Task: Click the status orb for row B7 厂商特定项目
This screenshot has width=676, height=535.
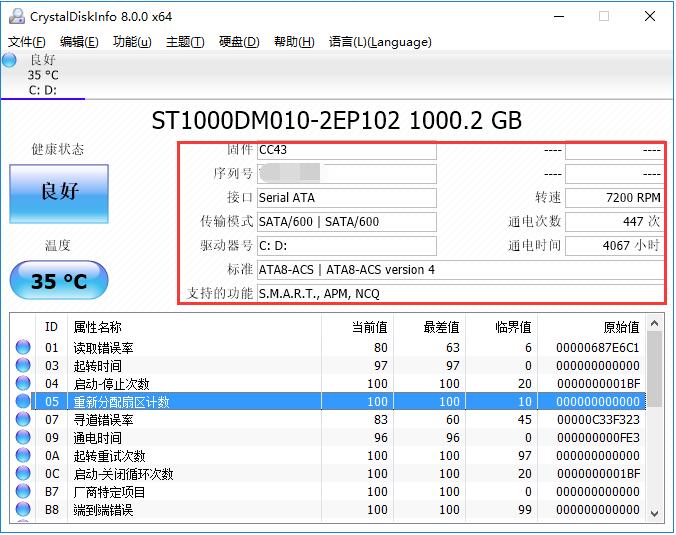Action: tap(23, 492)
